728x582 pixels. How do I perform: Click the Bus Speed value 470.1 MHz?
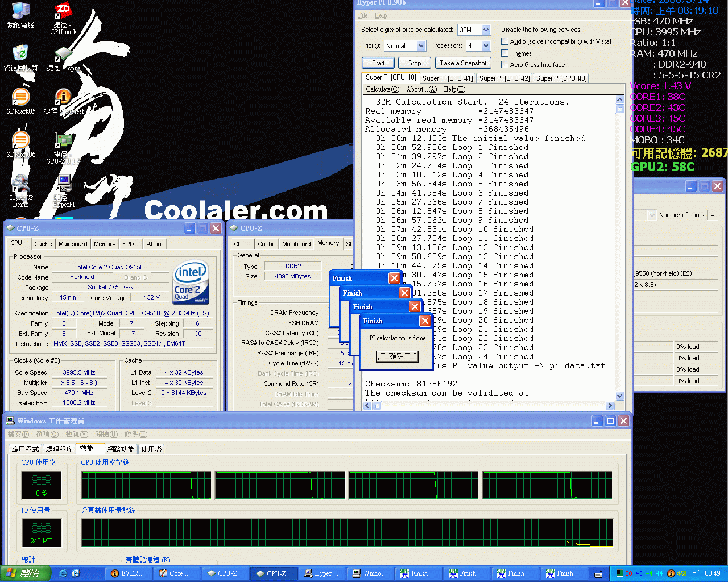[79, 393]
